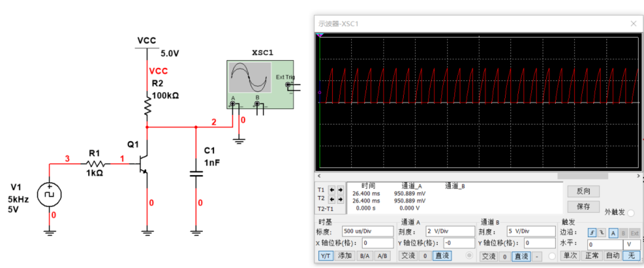The width and height of the screenshot is (644, 268).
Task: Switch display mode to B/A
Action: (x=364, y=256)
